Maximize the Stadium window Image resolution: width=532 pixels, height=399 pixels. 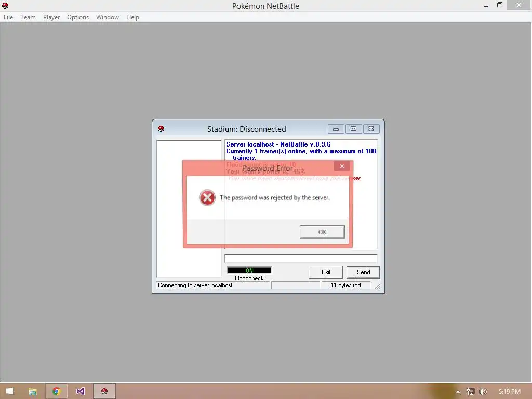[x=353, y=129]
